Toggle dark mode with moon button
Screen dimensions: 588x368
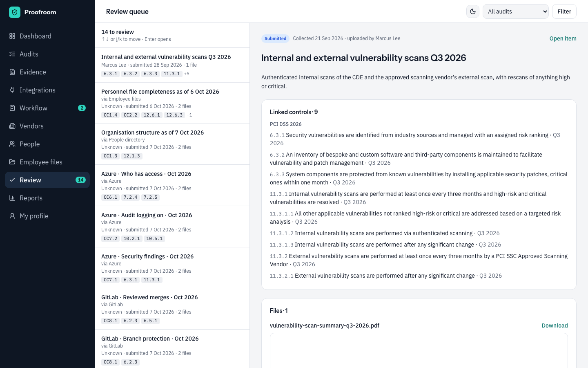pos(473,11)
